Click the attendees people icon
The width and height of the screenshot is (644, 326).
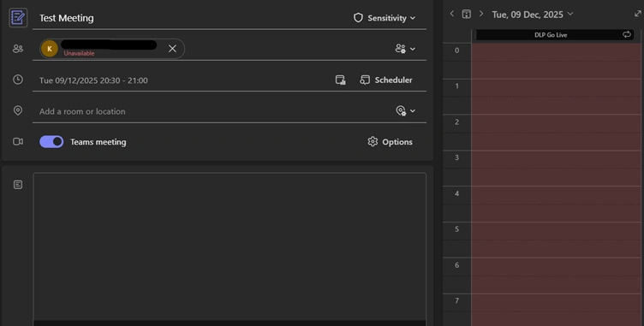click(18, 49)
